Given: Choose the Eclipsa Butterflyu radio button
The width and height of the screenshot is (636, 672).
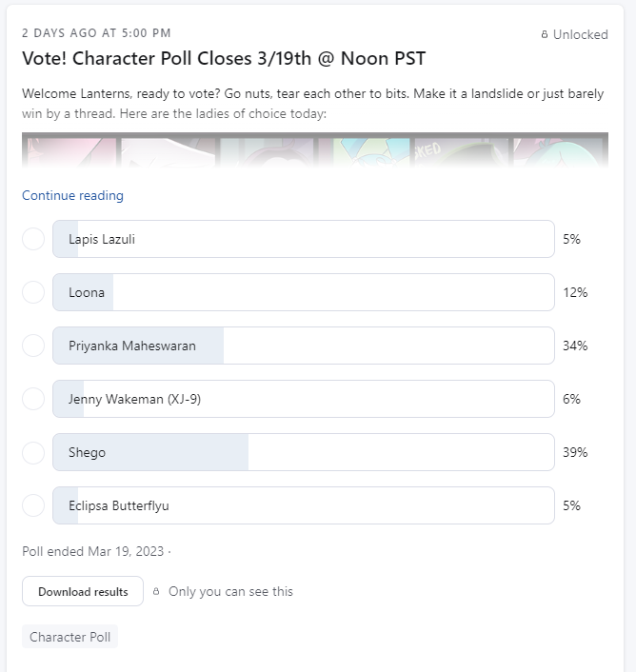Looking at the screenshot, I should tap(33, 505).
